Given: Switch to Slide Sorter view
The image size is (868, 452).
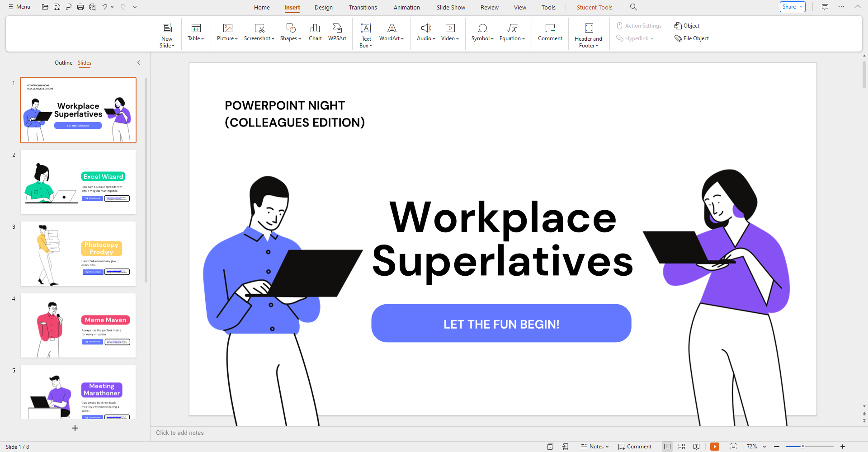Looking at the screenshot, I should click(682, 447).
